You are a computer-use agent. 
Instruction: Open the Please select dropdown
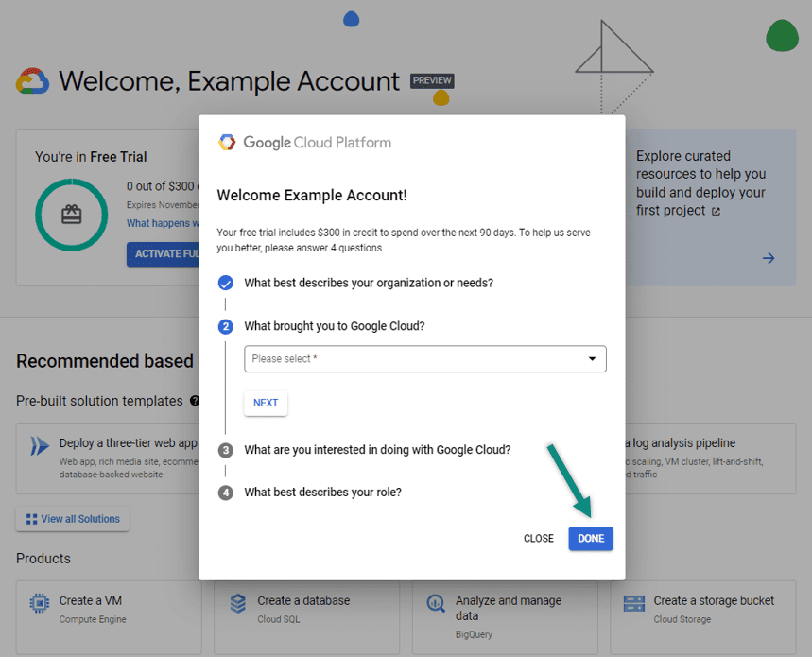tap(425, 359)
